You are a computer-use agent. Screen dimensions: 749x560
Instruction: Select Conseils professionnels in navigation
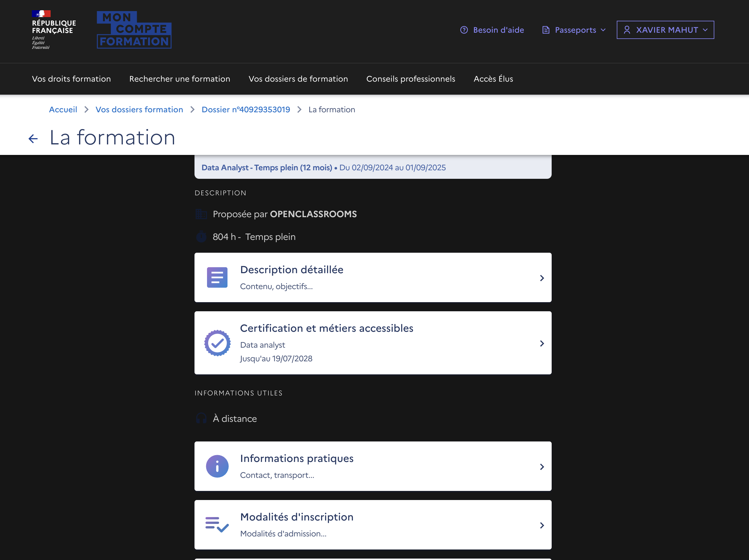[410, 78]
